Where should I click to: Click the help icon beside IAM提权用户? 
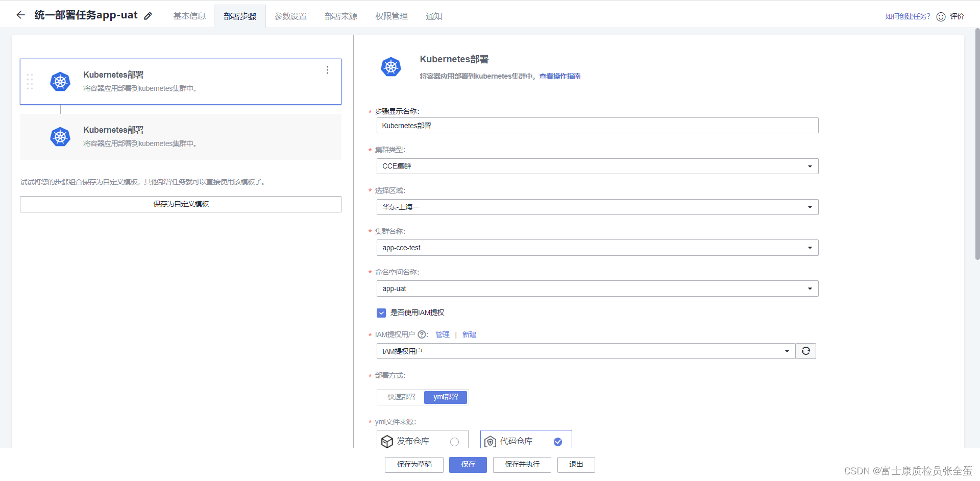tap(422, 334)
